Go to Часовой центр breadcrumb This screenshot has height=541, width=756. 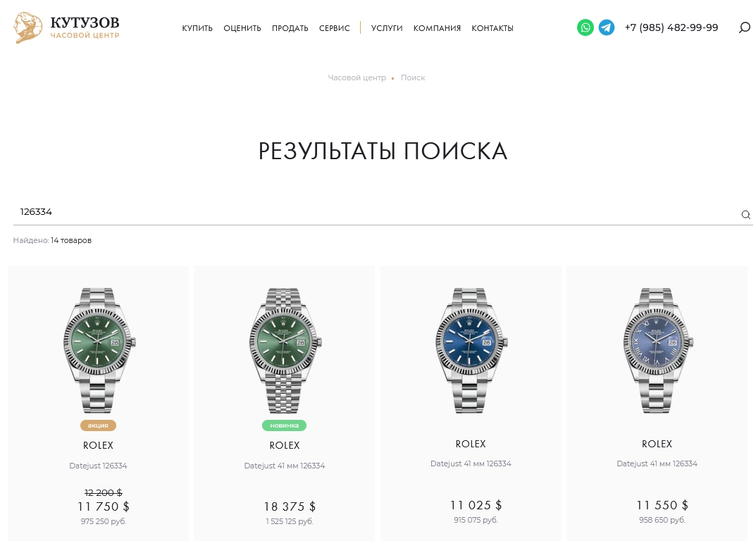coord(357,77)
